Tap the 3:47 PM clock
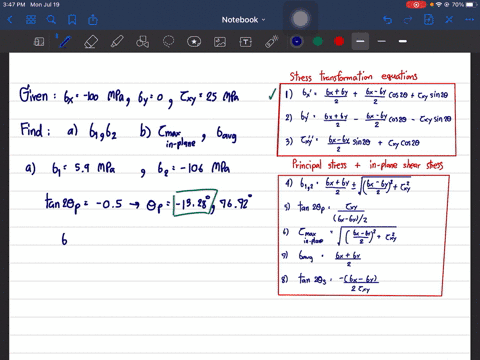This screenshot has height=360, width=480. tap(14, 5)
